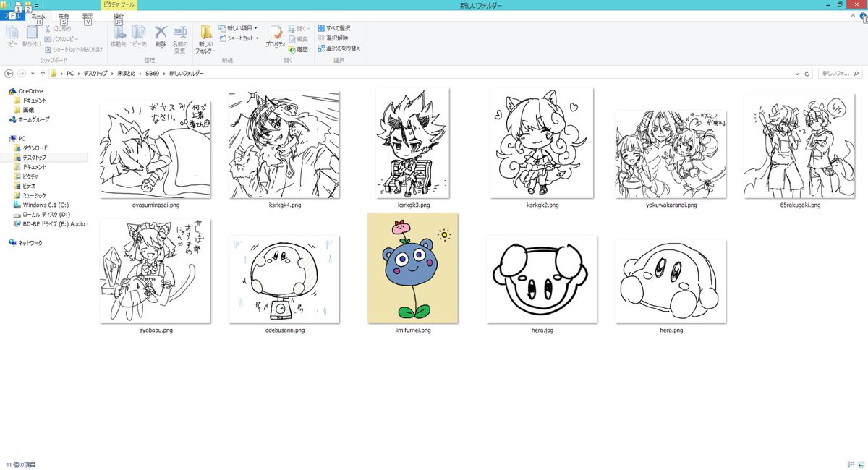Click Select all (すべて選択)
Viewport: 868px width, 470px height.
(x=334, y=28)
